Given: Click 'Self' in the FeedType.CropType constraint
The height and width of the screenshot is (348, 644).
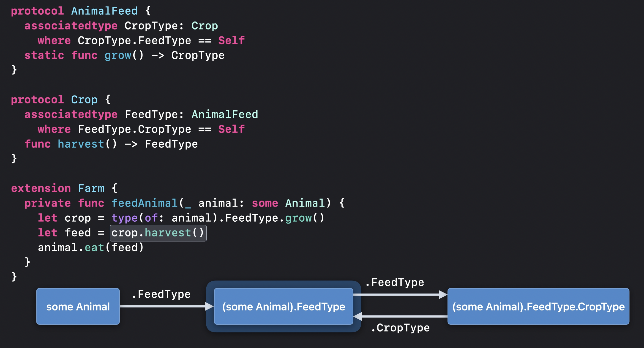Looking at the screenshot, I should coord(231,130).
